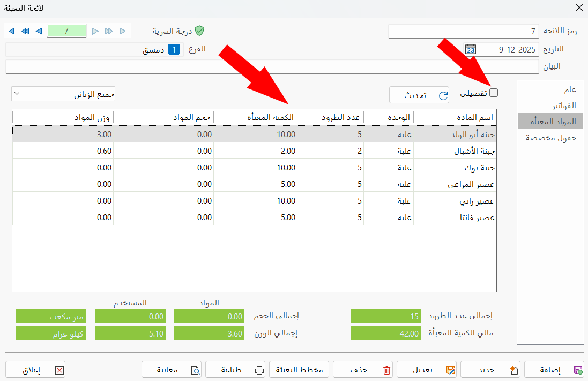Click the previous record arrow icon

pos(38,31)
